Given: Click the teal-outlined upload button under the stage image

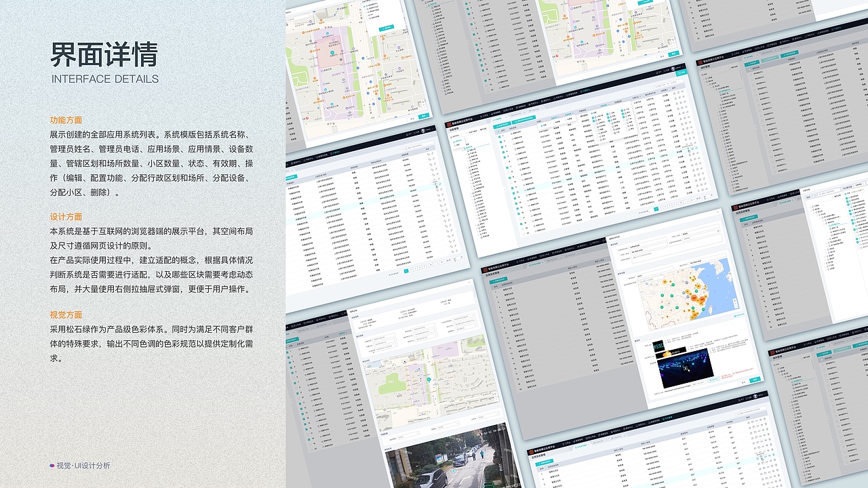Looking at the screenshot, I should [x=715, y=381].
